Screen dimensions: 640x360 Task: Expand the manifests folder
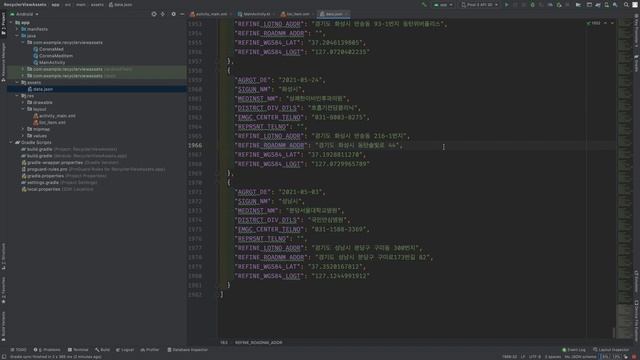pyautogui.click(x=17, y=29)
